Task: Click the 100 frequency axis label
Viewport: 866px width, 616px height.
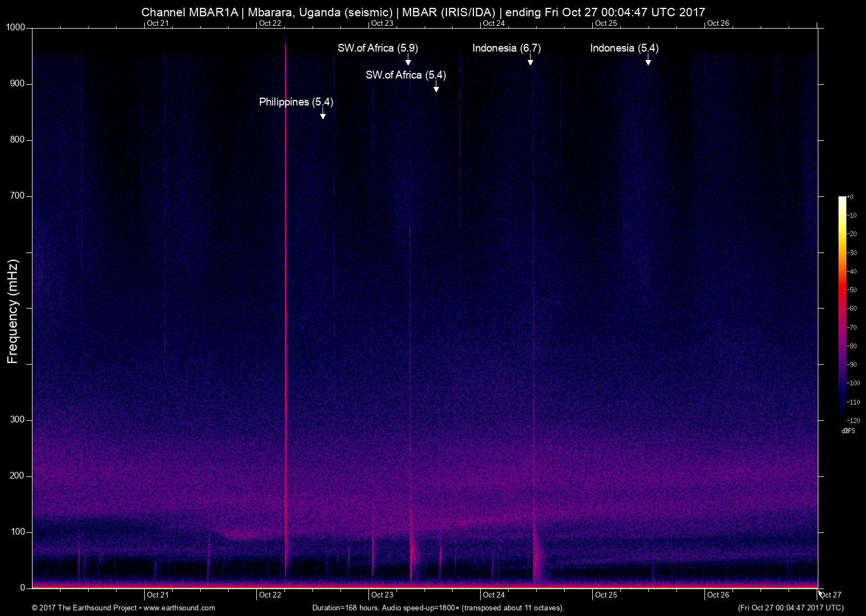Action: pyautogui.click(x=18, y=532)
